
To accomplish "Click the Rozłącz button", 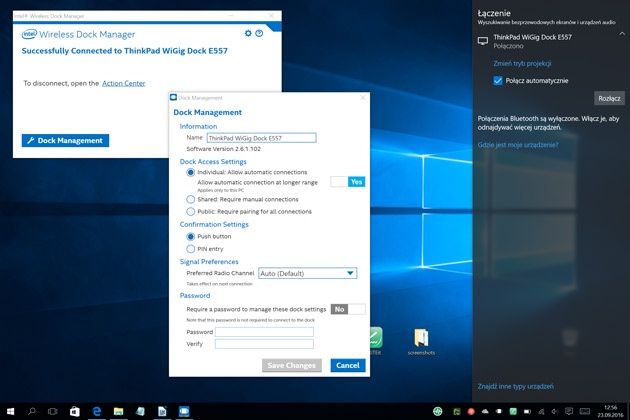I will (x=609, y=98).
